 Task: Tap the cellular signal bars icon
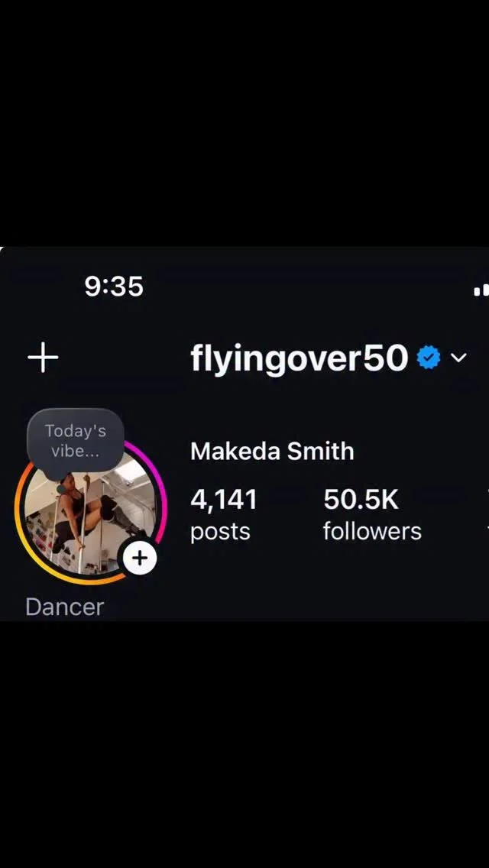[481, 290]
